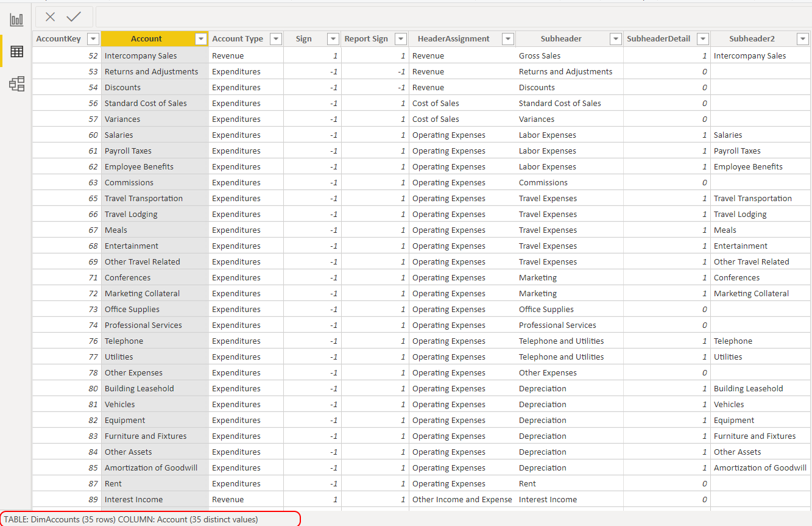The image size is (812, 526).
Task: Commit the formula with the checkmark icon
Action: click(x=74, y=17)
